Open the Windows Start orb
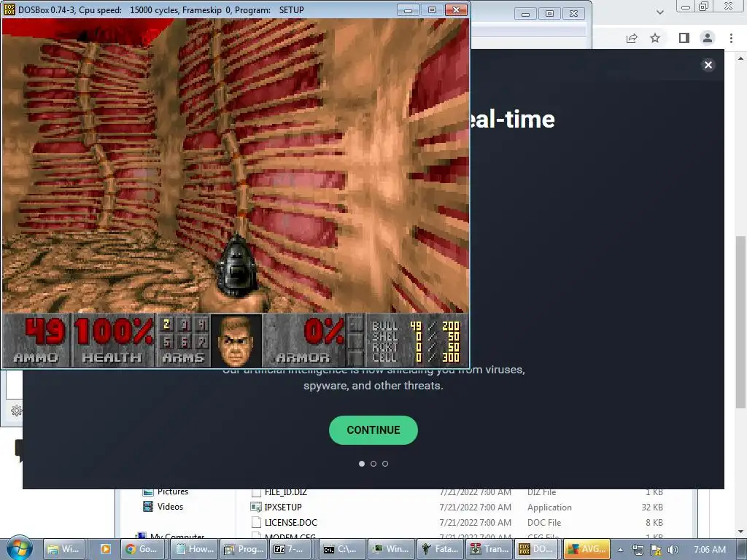The image size is (747, 560). coord(20,548)
